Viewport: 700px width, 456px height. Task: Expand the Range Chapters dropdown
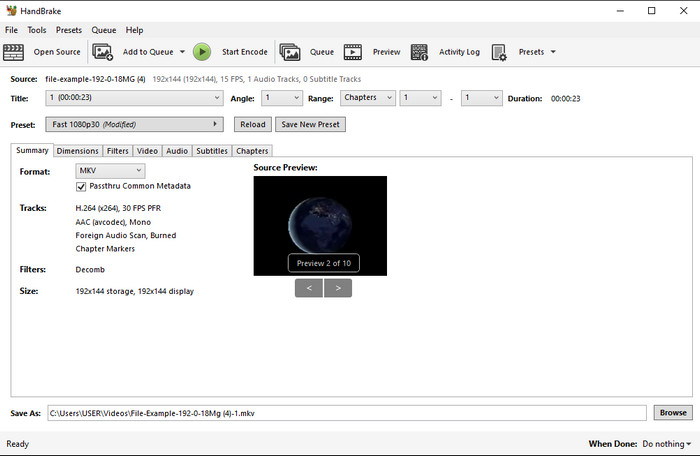(x=366, y=98)
